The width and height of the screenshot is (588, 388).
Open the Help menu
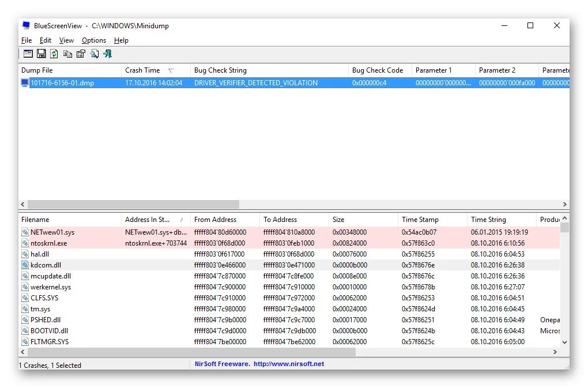[x=121, y=40]
